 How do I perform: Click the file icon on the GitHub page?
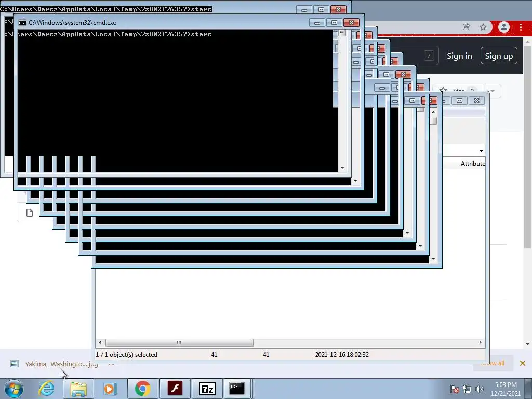pos(30,212)
